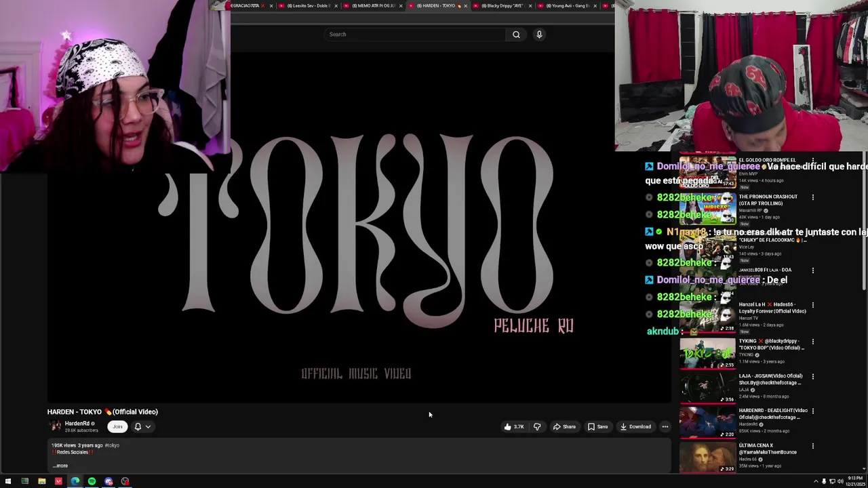868x488 pixels.
Task: Open the HardenRd channel avatar
Action: 54,426
